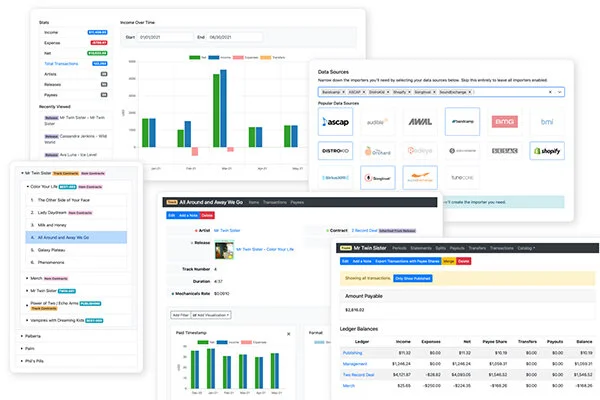Expand Vampires with Dreaming Kids node
The image size is (600, 400).
(x=27, y=320)
